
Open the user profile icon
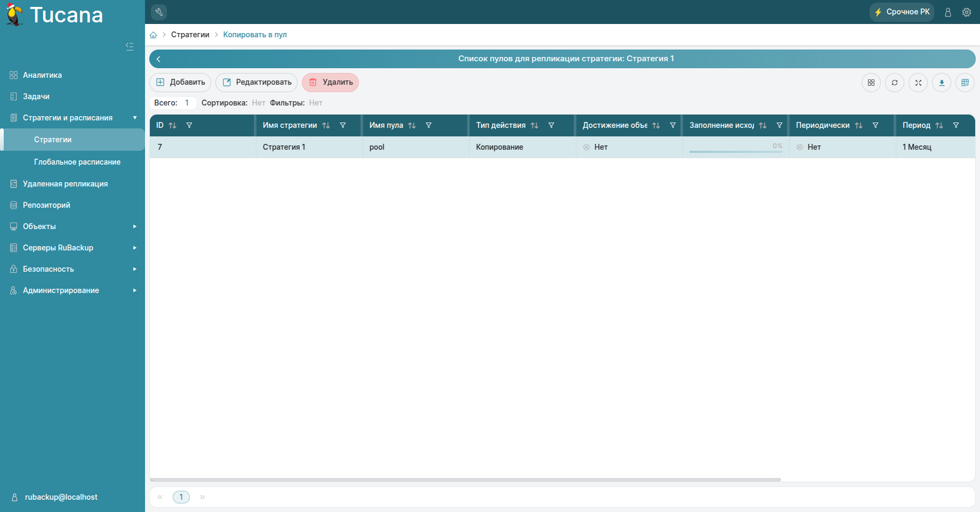948,12
